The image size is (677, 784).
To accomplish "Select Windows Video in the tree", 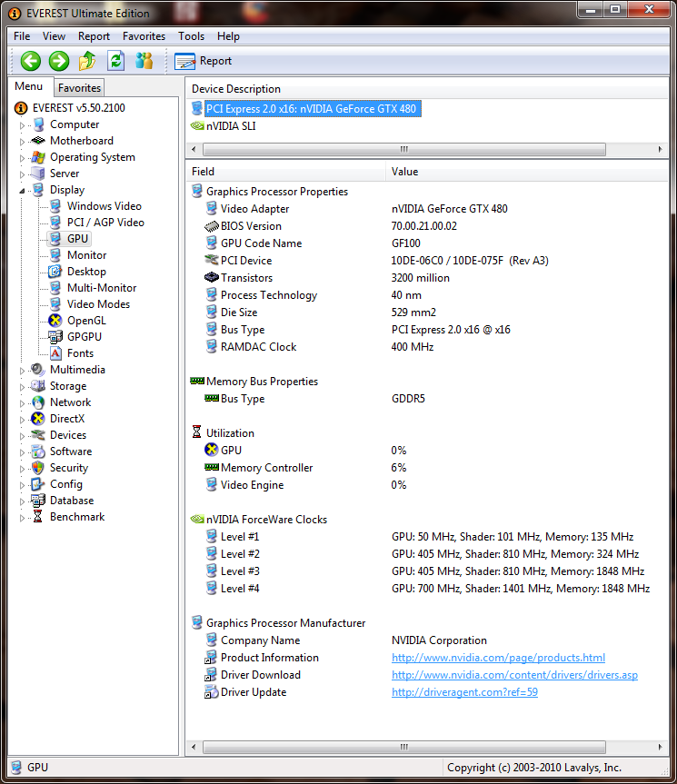I will [104, 206].
